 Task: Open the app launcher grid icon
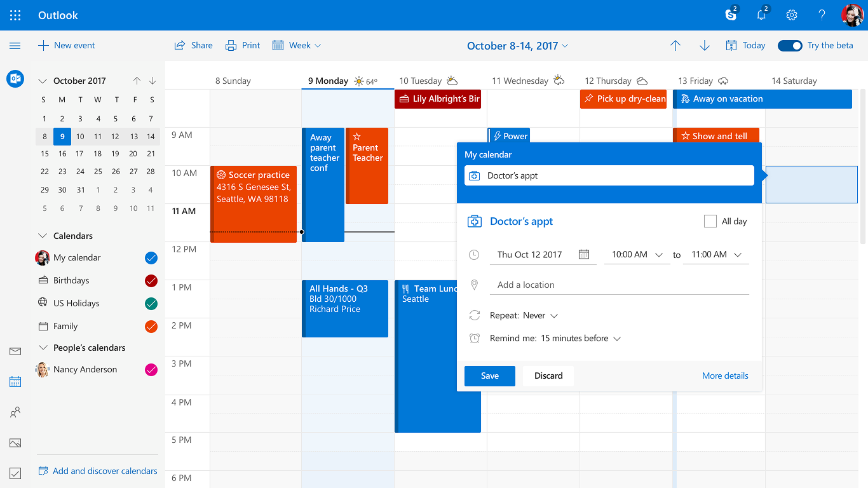pyautogui.click(x=15, y=15)
